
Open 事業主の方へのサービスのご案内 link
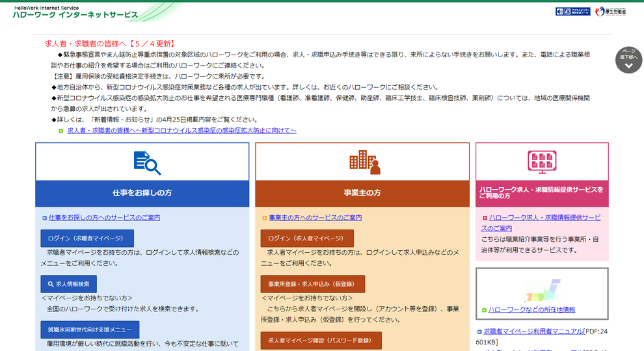coord(315,218)
